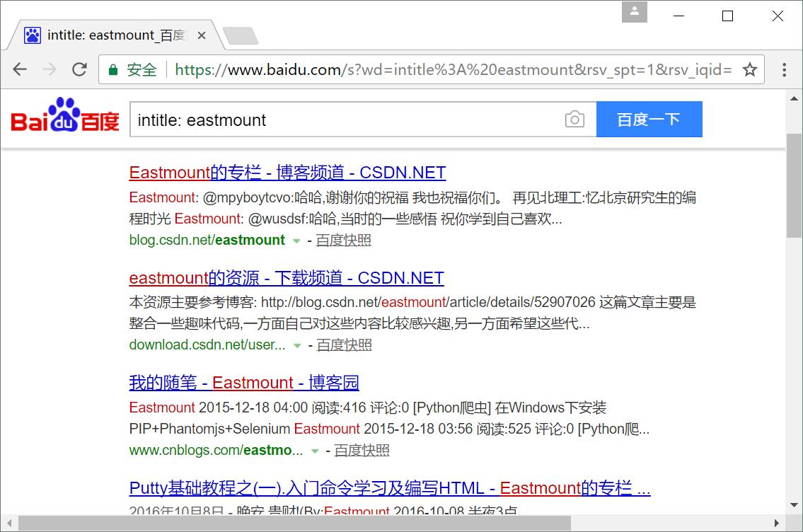Viewport: 803px width, 532px height.
Task: Click the horizontal scrollbar thumb
Action: [294, 524]
